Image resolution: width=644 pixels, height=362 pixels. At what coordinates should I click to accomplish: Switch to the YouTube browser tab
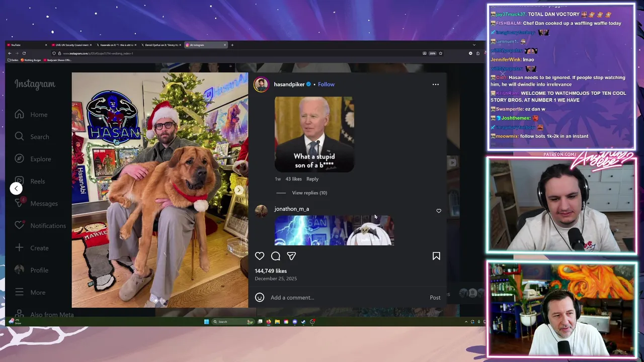27,45
